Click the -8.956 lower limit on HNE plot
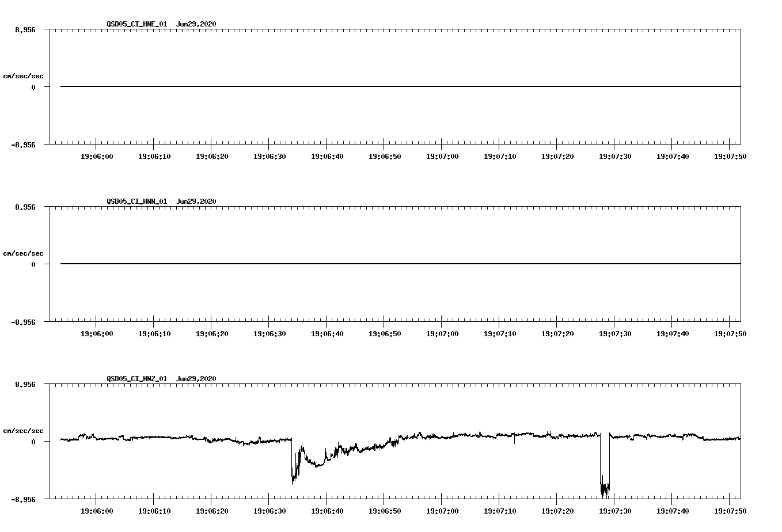This screenshot has height=532, width=782. click(x=23, y=145)
